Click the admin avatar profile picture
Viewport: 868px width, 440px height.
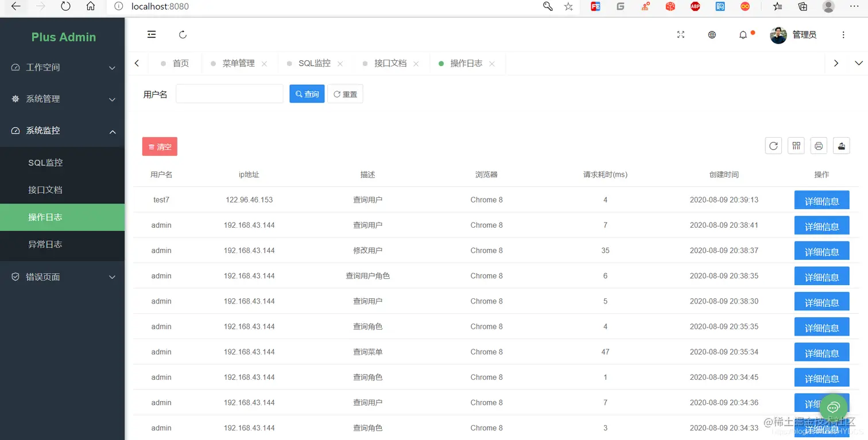pos(778,34)
